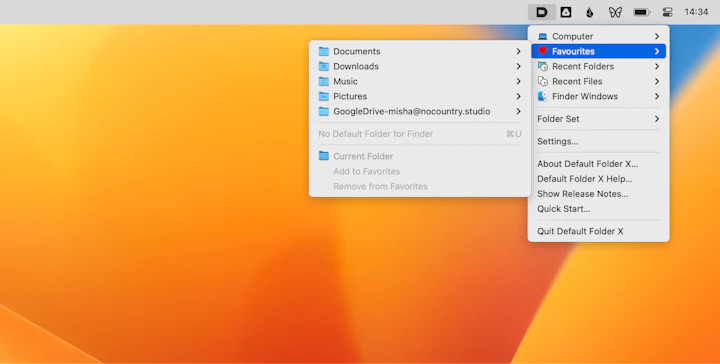
Task: Click the Downloads folder icon
Action: [324, 66]
